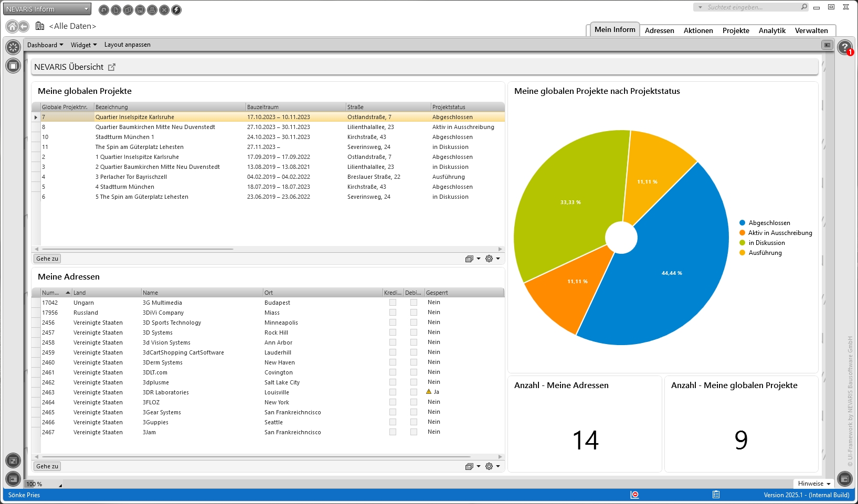Click the new document icon
The image size is (858, 504).
116,9
